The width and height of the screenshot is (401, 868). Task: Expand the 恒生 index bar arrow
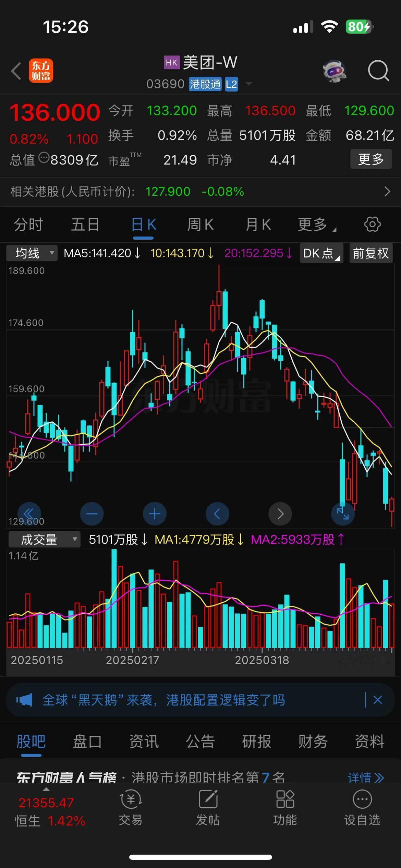tap(46, 789)
